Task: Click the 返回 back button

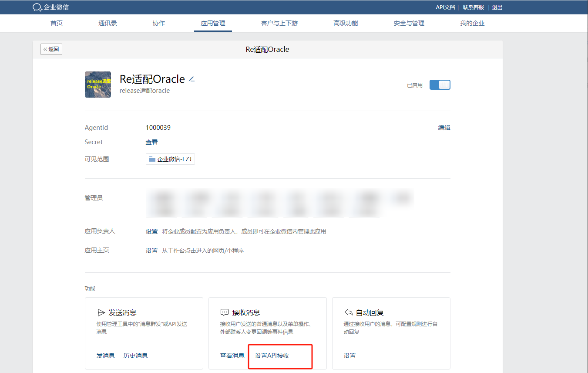Action: point(51,49)
